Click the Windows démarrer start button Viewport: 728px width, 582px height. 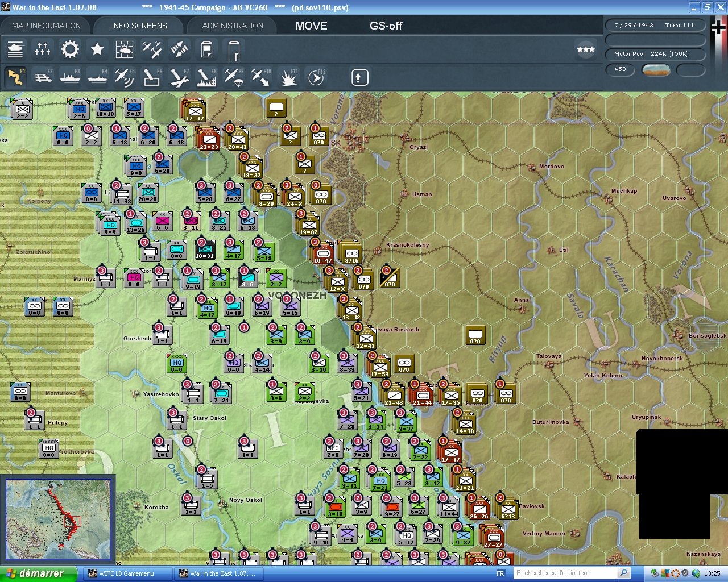tap(38, 573)
